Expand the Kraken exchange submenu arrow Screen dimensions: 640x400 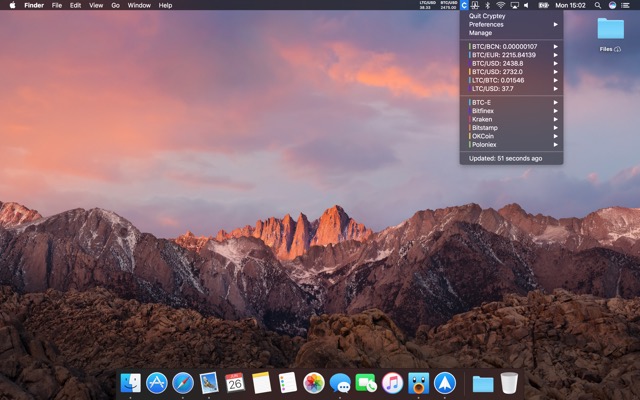point(555,119)
